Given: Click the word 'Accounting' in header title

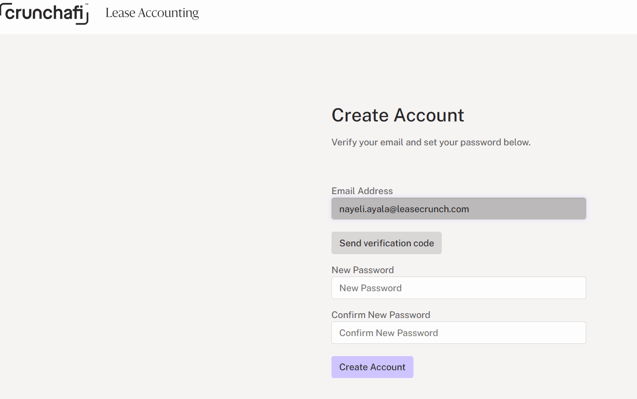Looking at the screenshot, I should (169, 13).
